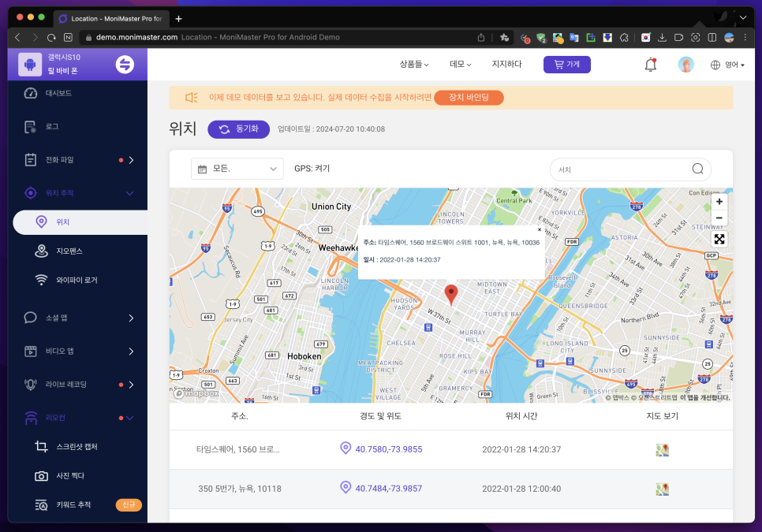The height and width of the screenshot is (532, 762).
Task: Click the 전화 파일 clipboard icon
Action: pos(31,160)
